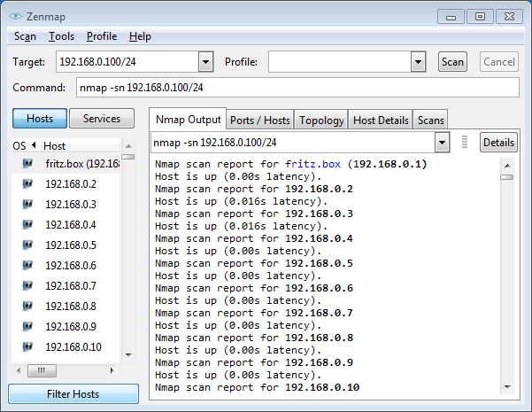Click the Filter Hosts button

coord(73,394)
